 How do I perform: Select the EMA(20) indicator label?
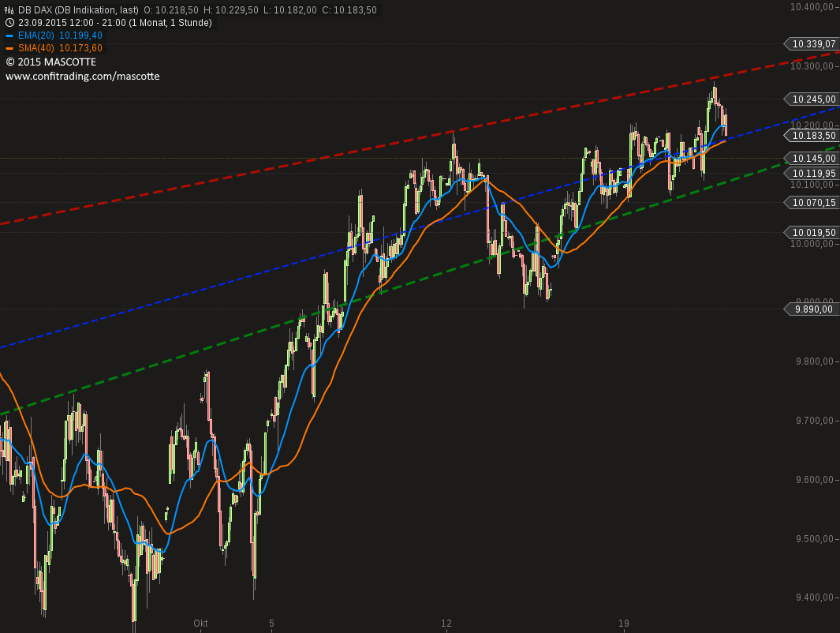(36, 36)
